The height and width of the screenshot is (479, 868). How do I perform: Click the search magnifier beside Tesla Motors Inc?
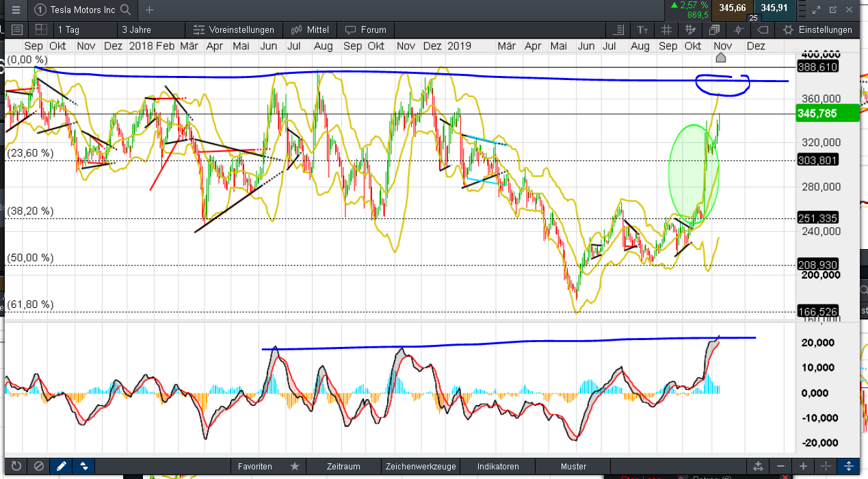(125, 10)
